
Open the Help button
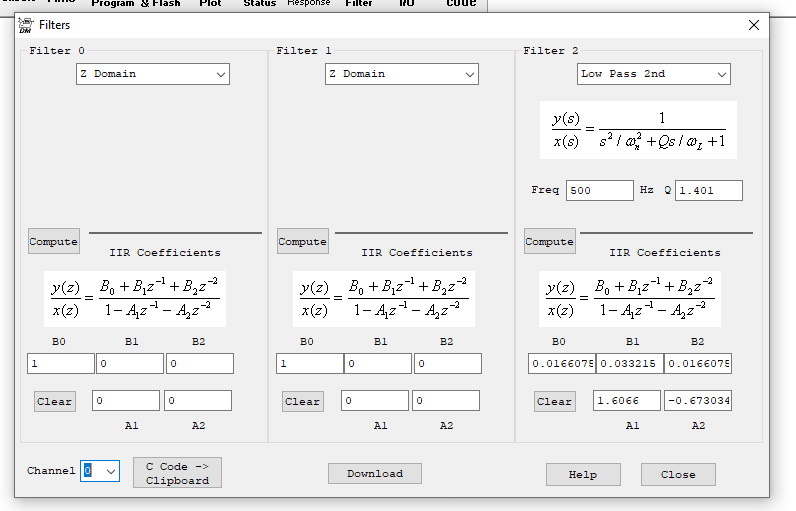pos(583,474)
